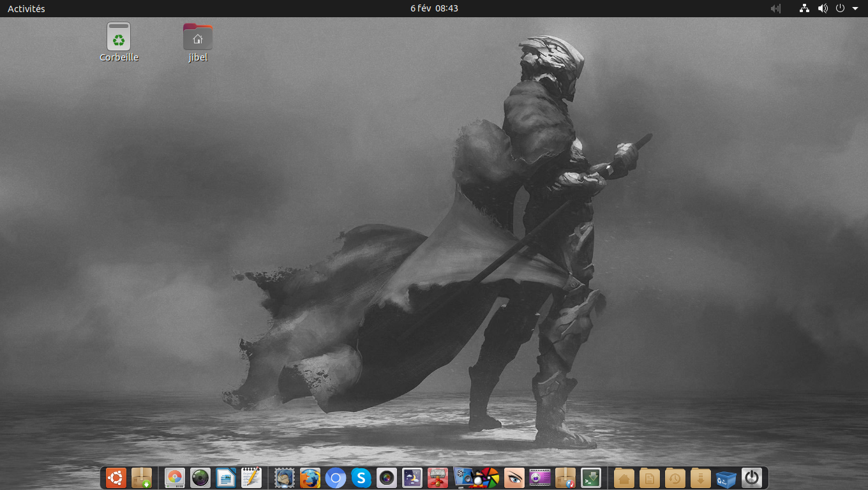Open the home folder icon in dock
Screen dimensions: 868x490
coord(624,477)
